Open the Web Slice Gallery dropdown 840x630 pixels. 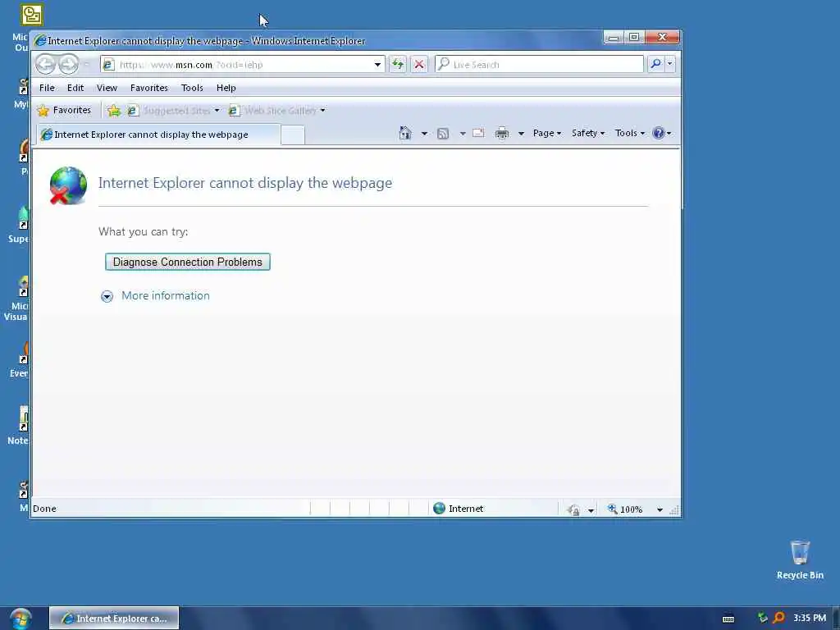pos(322,111)
